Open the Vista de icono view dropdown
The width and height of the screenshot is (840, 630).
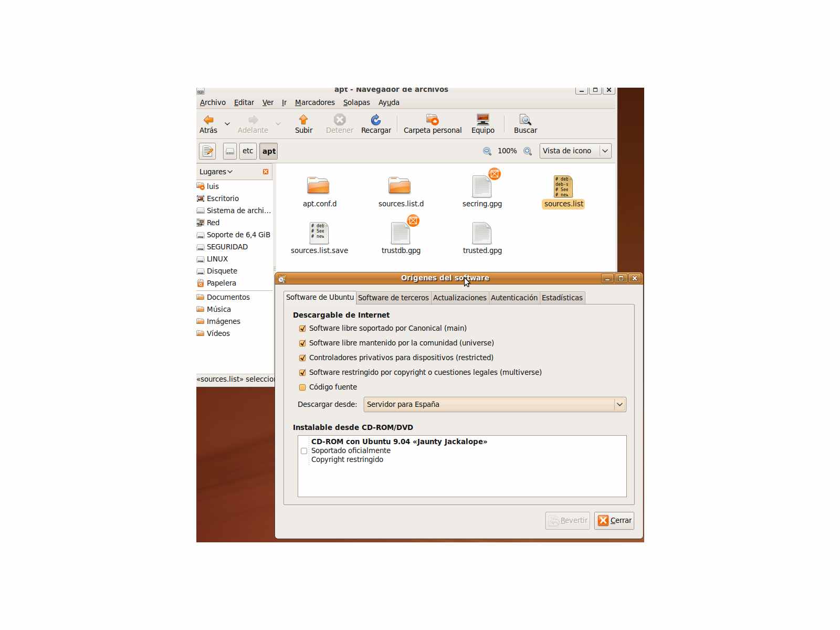[x=575, y=151]
